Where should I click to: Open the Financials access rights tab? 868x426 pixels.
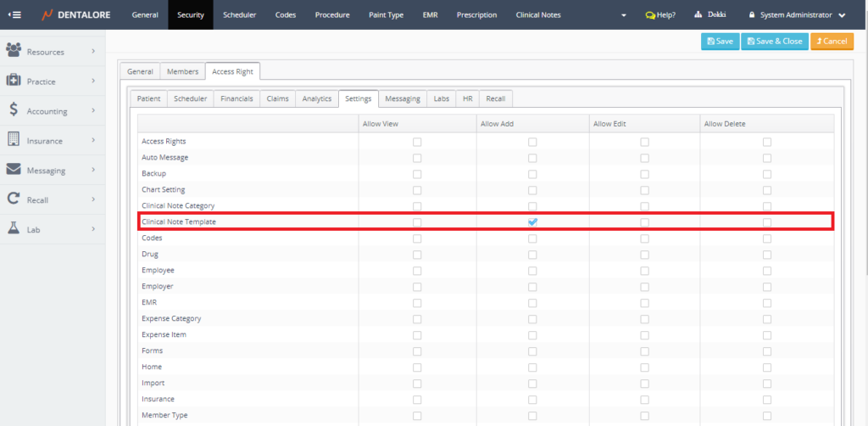[x=236, y=99]
